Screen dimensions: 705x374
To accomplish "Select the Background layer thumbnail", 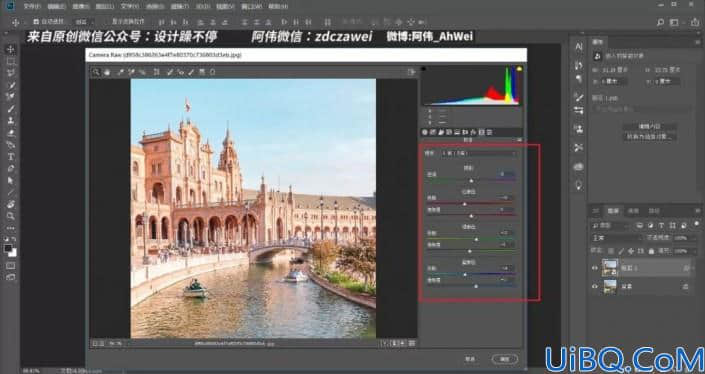I will coord(610,286).
